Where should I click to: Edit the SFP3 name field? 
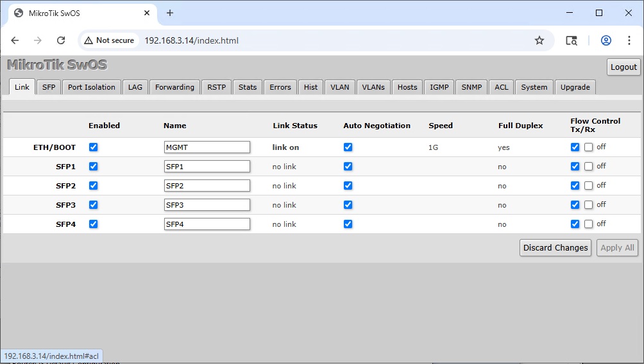pyautogui.click(x=207, y=205)
